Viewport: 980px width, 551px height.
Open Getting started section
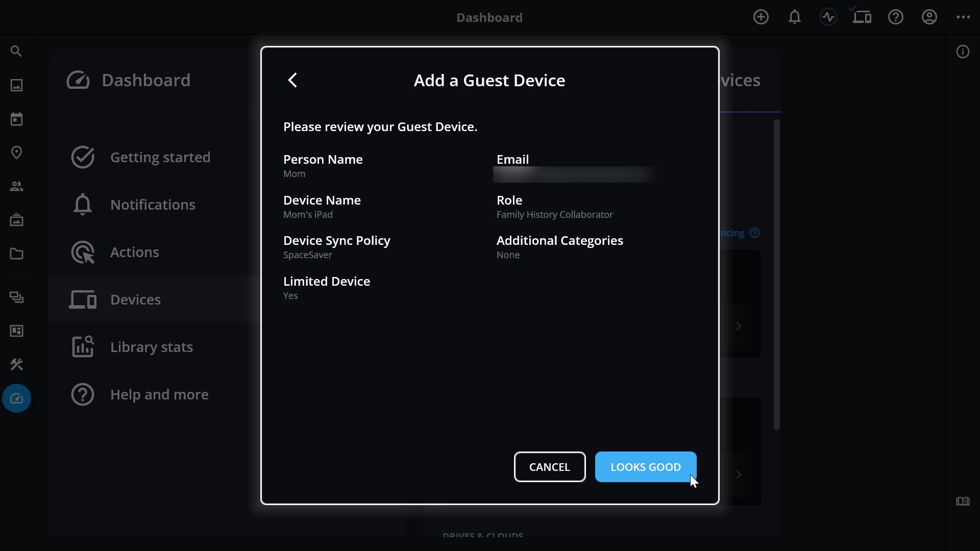160,157
